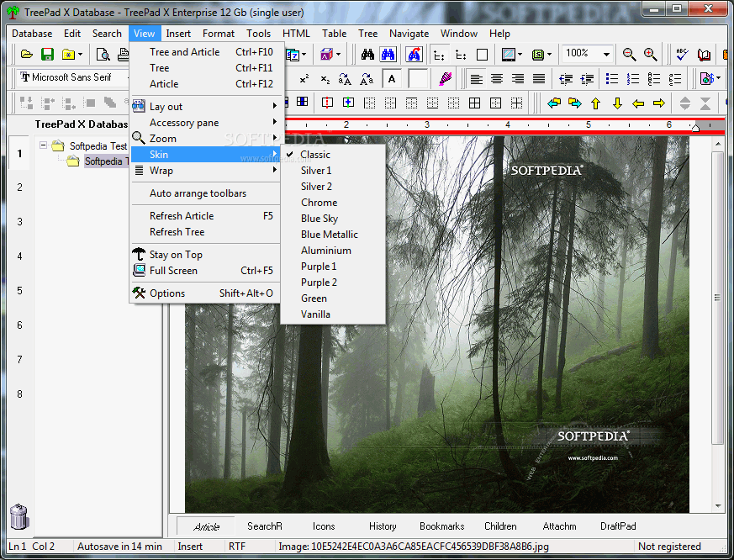
Task: Open the red book thesaurus icon
Action: (704, 55)
